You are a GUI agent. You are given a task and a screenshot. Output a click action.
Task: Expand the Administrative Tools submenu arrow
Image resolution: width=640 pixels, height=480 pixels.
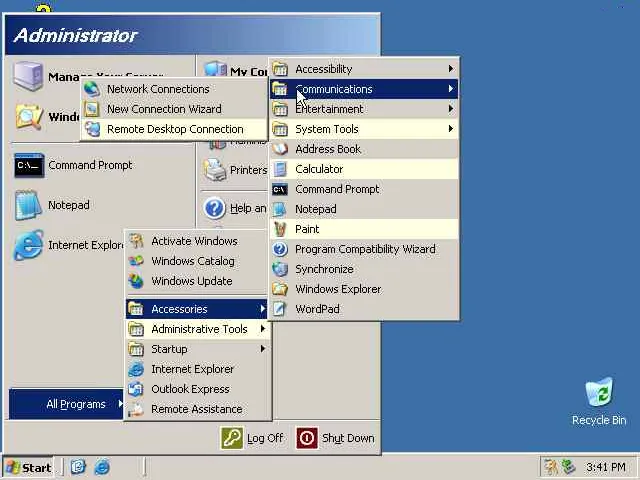(263, 329)
